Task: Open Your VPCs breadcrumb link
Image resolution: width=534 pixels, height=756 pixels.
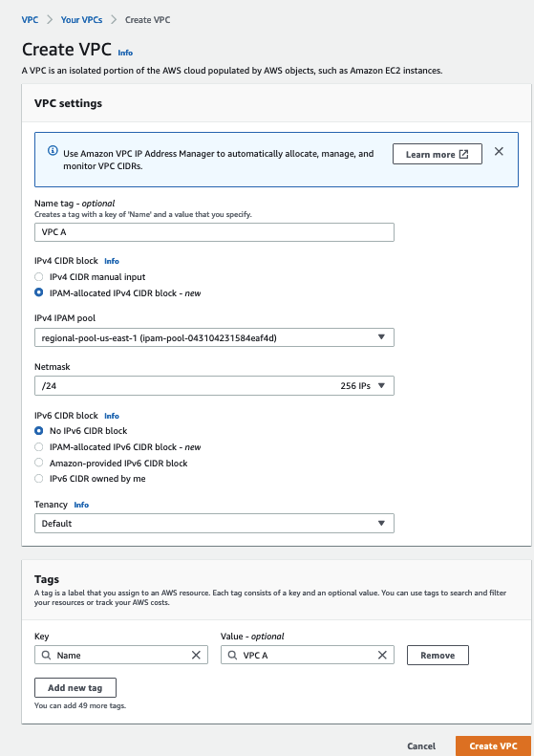Action: (x=81, y=20)
